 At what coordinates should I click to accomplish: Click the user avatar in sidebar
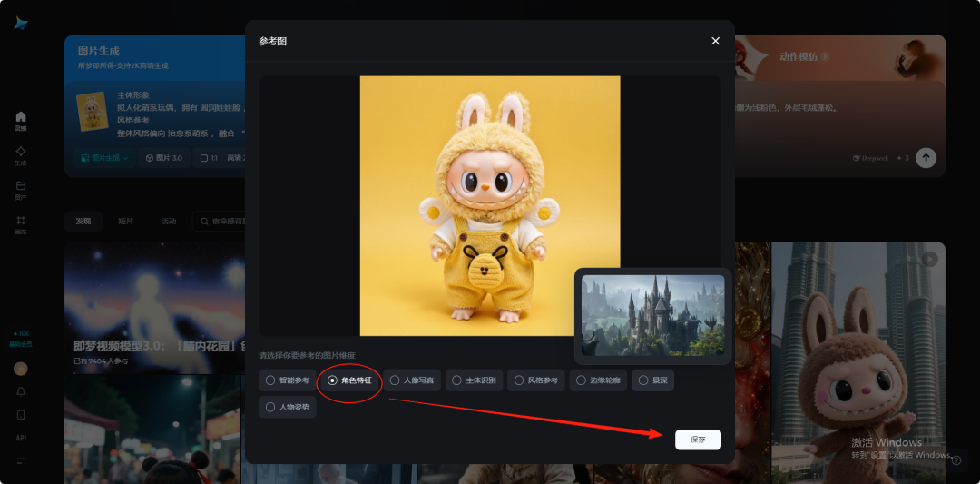tap(21, 369)
